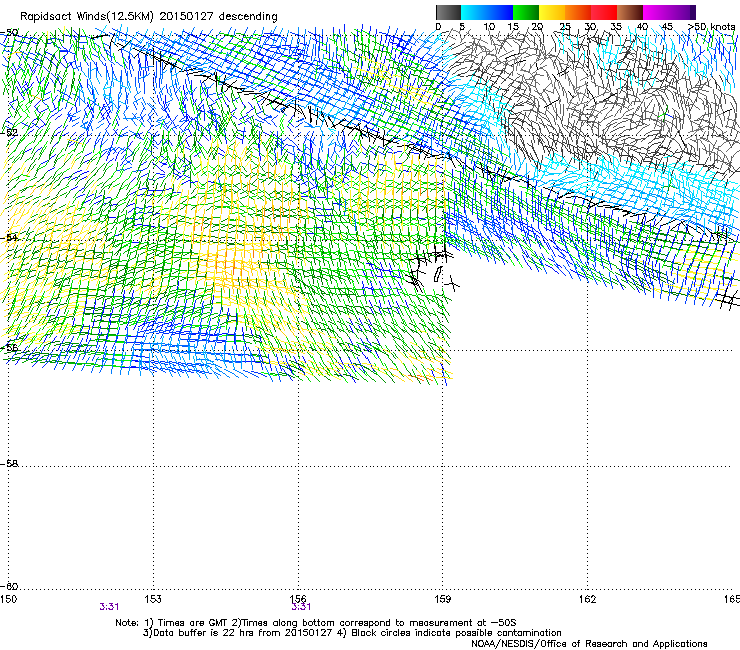The width and height of the screenshot is (740, 650).
Task: Click the purple '3:31' time between 150 and 153
Action: pyautogui.click(x=109, y=607)
